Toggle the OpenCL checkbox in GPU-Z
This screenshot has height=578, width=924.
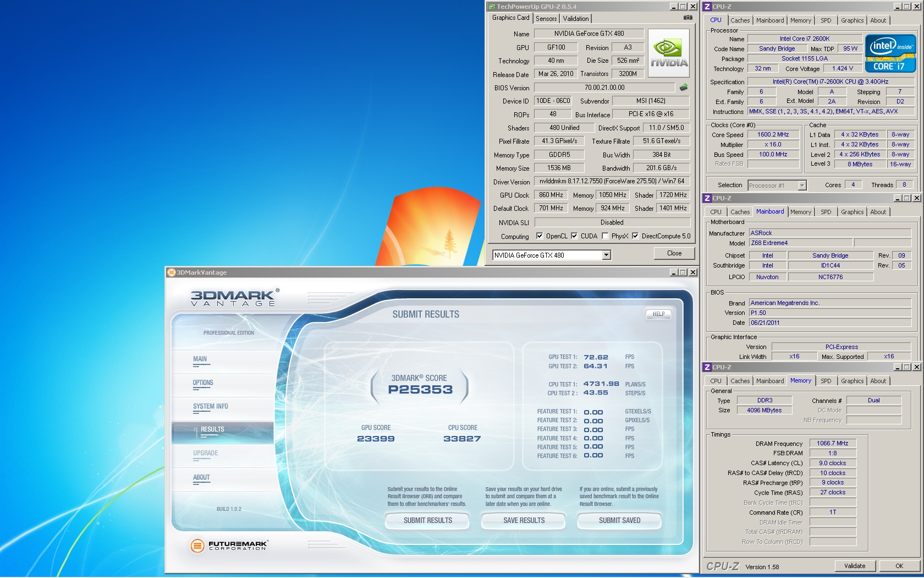click(x=540, y=236)
